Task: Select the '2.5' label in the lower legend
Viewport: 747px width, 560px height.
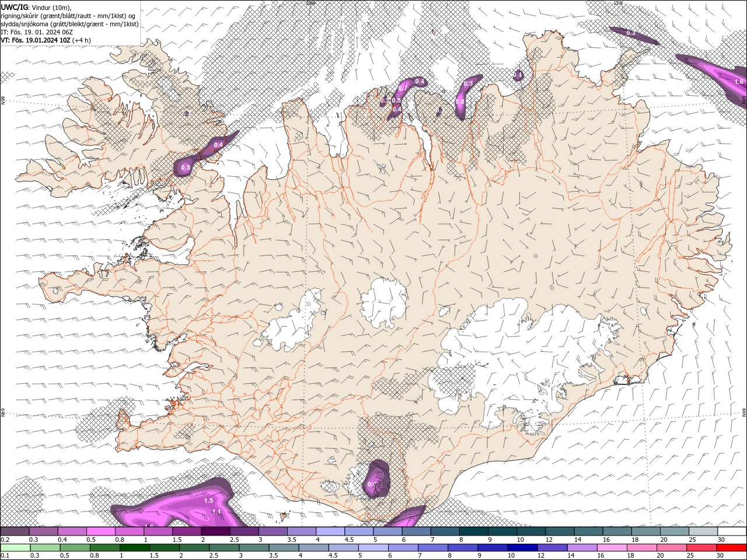Action: click(214, 556)
